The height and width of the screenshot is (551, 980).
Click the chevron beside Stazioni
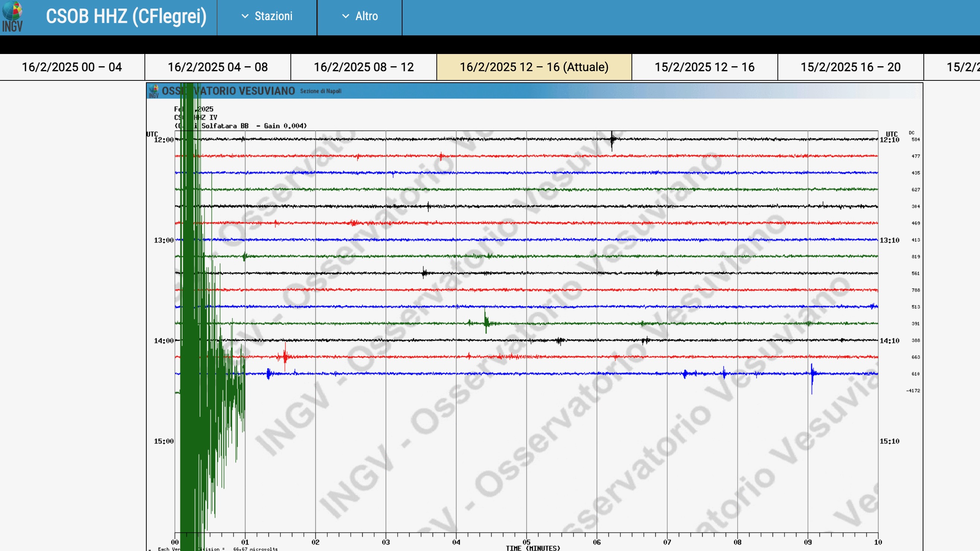click(x=245, y=16)
